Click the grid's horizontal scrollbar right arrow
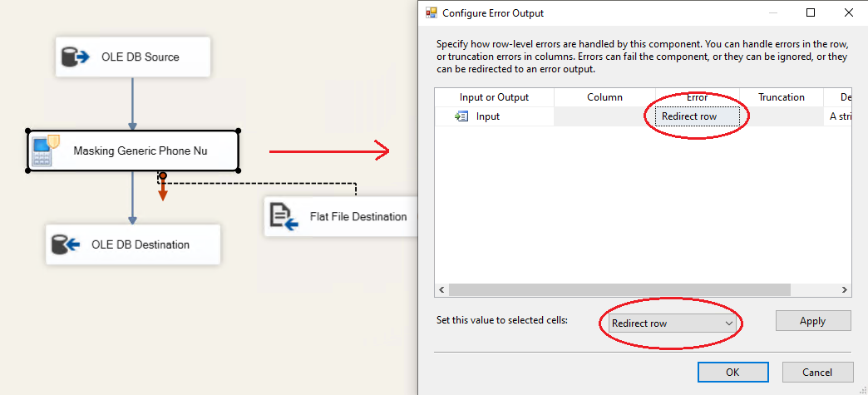This screenshot has width=868, height=395. click(x=844, y=290)
